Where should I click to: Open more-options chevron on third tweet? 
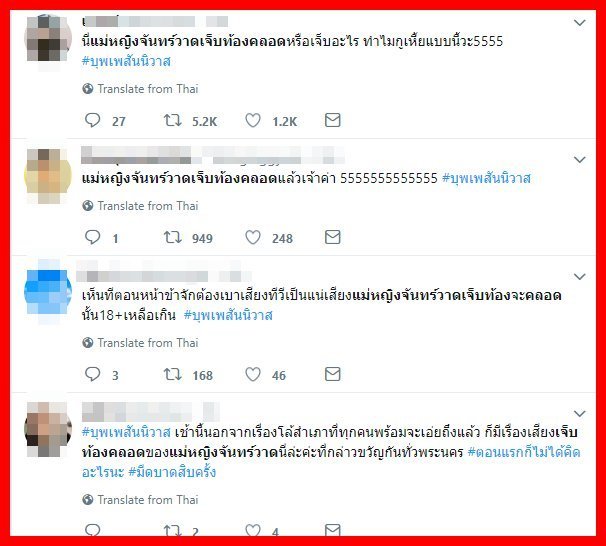(x=579, y=277)
